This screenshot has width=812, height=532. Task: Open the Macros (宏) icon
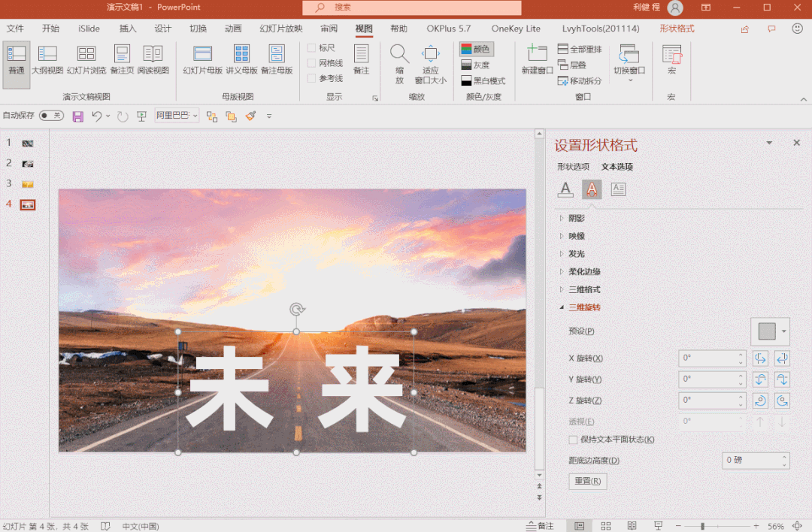point(671,59)
